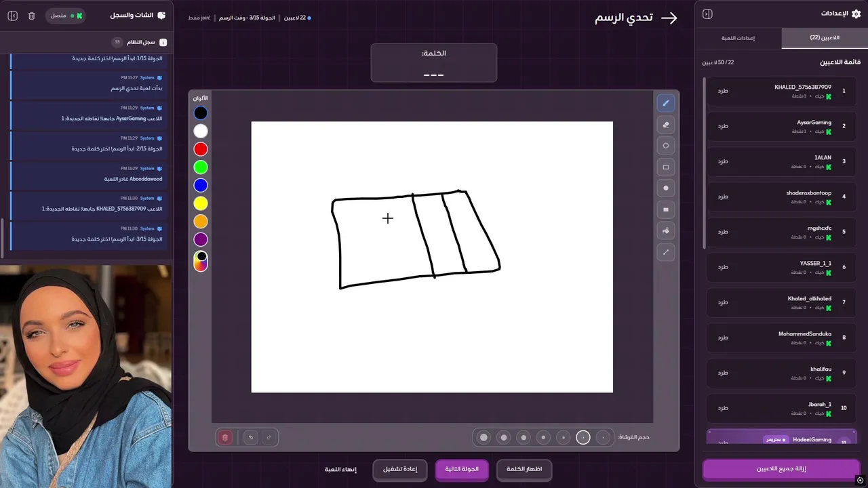Clear the canvas with red trash button

click(225, 437)
